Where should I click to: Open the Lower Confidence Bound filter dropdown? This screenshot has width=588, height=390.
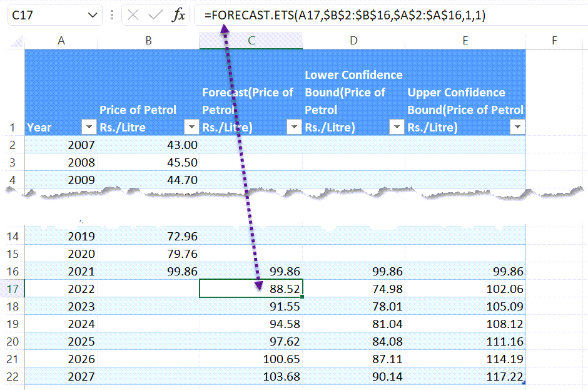397,127
